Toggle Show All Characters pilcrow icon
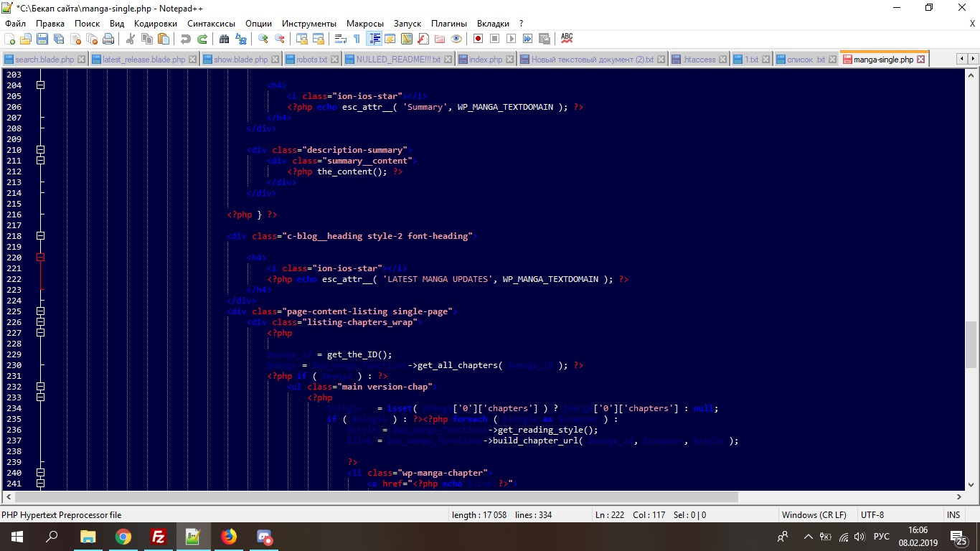 [x=357, y=39]
